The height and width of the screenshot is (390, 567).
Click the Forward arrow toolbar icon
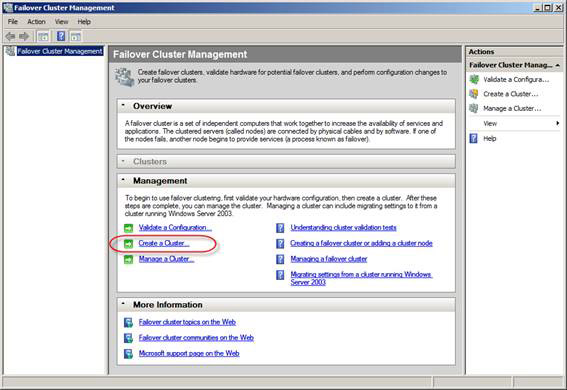click(24, 36)
